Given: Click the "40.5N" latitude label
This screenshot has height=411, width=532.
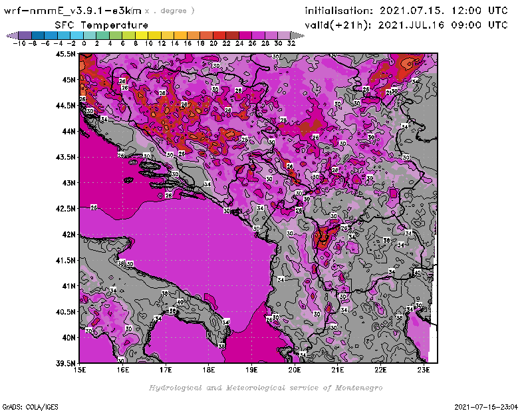Looking at the screenshot, I should point(65,312).
